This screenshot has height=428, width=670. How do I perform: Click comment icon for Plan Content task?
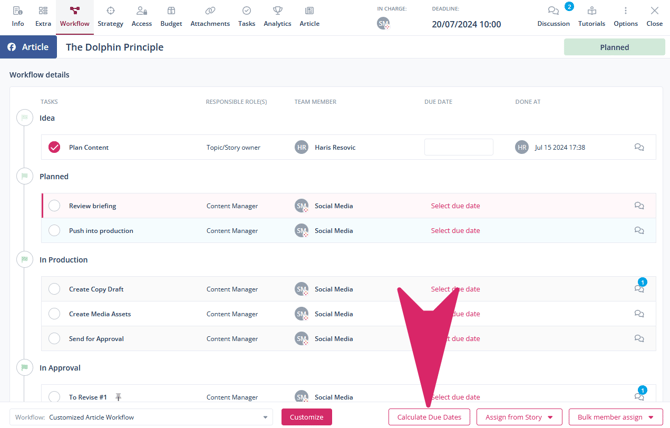(x=639, y=147)
